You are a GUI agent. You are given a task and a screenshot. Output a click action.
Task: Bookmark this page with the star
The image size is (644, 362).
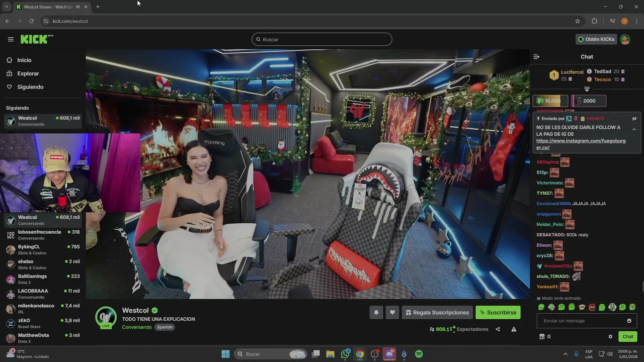point(578,21)
